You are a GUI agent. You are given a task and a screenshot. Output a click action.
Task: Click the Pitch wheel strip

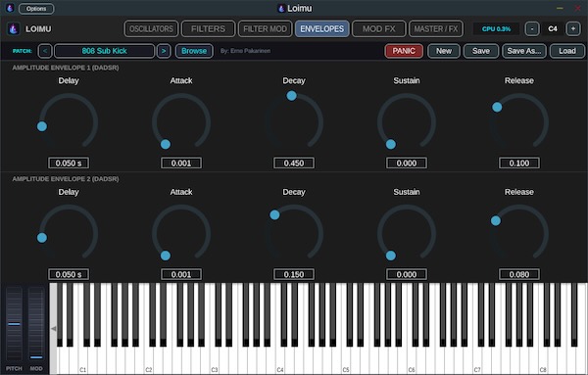(x=14, y=324)
